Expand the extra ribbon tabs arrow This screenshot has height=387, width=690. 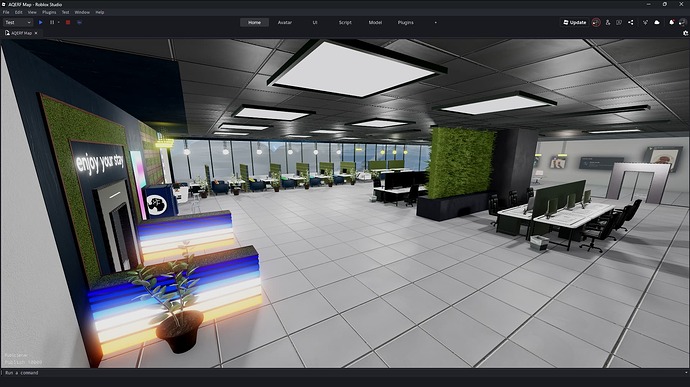click(436, 22)
